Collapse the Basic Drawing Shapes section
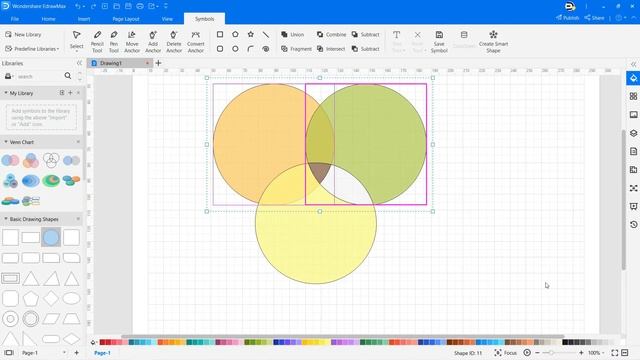640x360 pixels. click(x=6, y=219)
